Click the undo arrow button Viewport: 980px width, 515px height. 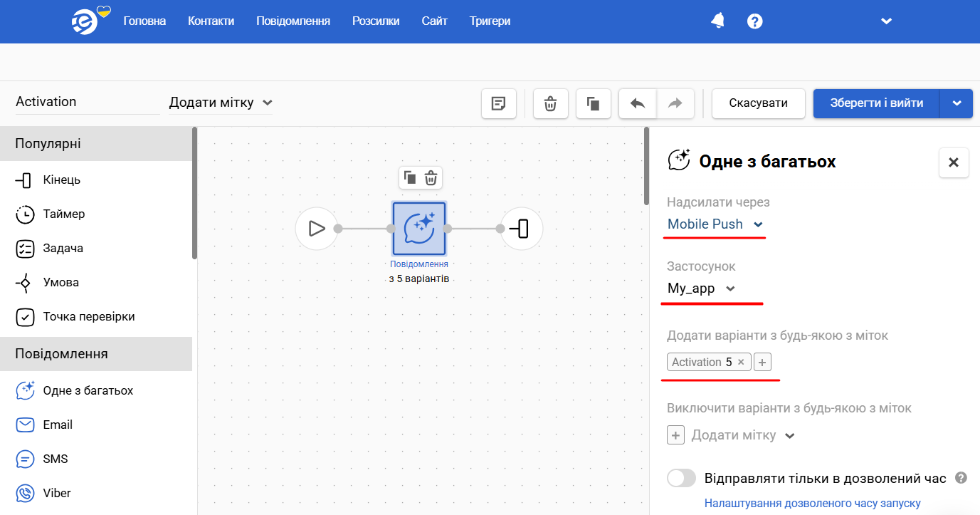click(638, 103)
